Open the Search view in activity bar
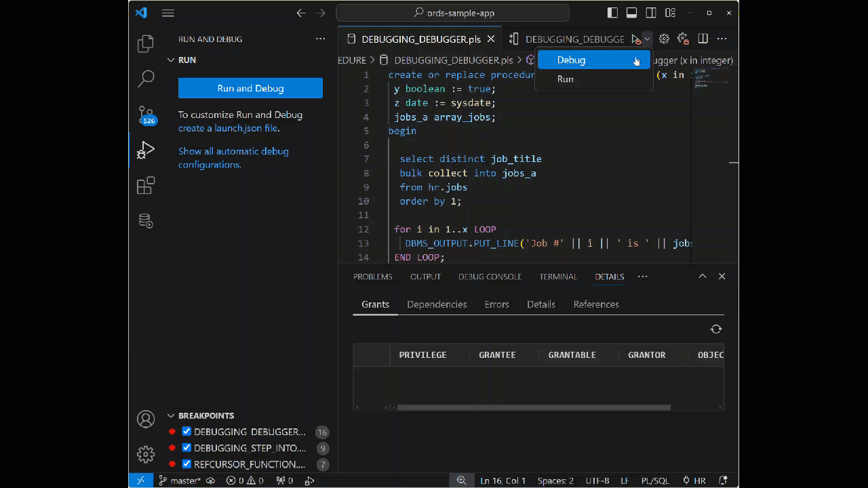This screenshot has height=488, width=868. (x=146, y=79)
